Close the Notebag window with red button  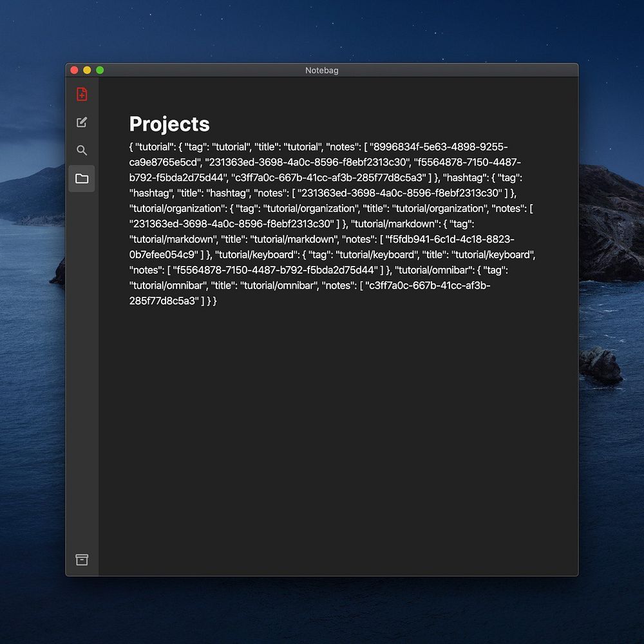coord(74,70)
